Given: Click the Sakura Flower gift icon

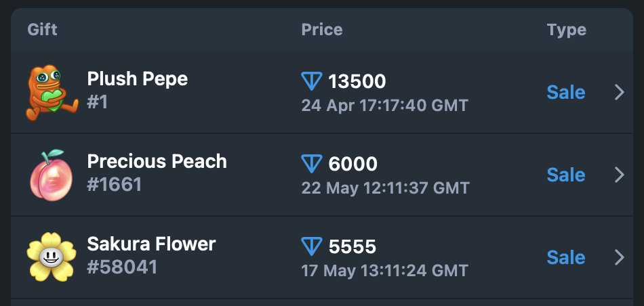Looking at the screenshot, I should click(x=52, y=257).
